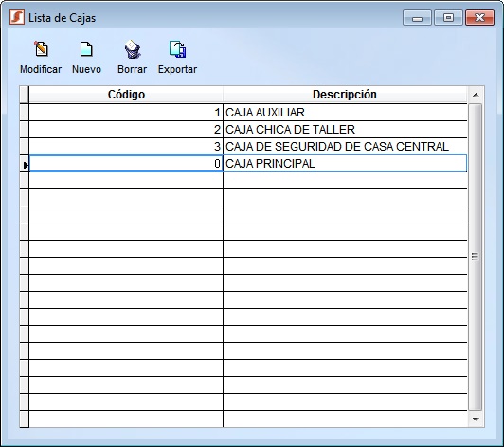
Task: Click row selector of CAJA CHICA DE TALLER
Action: [x=24, y=130]
